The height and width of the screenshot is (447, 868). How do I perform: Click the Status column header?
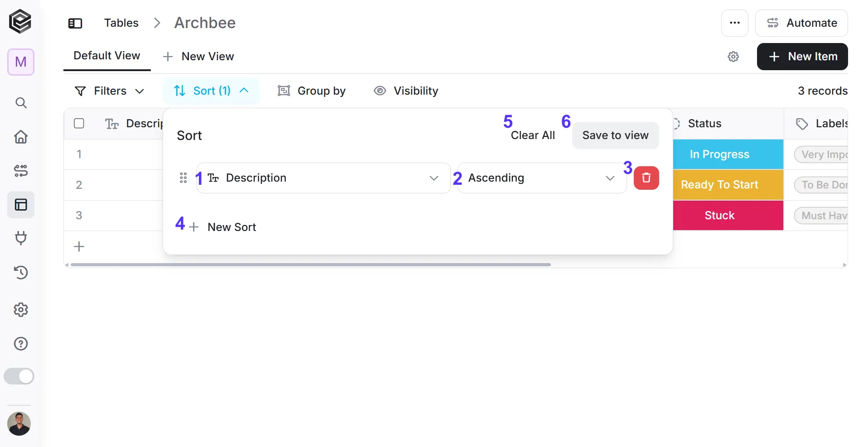coord(728,124)
